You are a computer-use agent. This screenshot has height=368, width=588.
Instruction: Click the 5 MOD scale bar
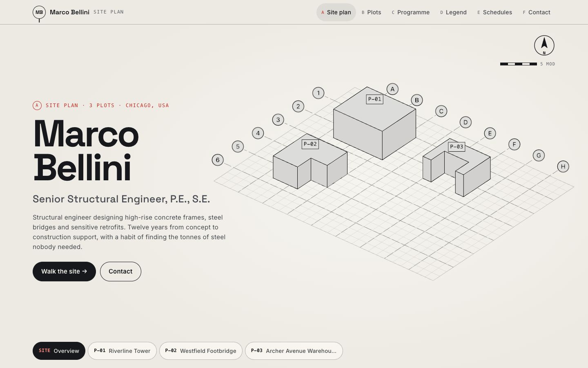pos(528,64)
